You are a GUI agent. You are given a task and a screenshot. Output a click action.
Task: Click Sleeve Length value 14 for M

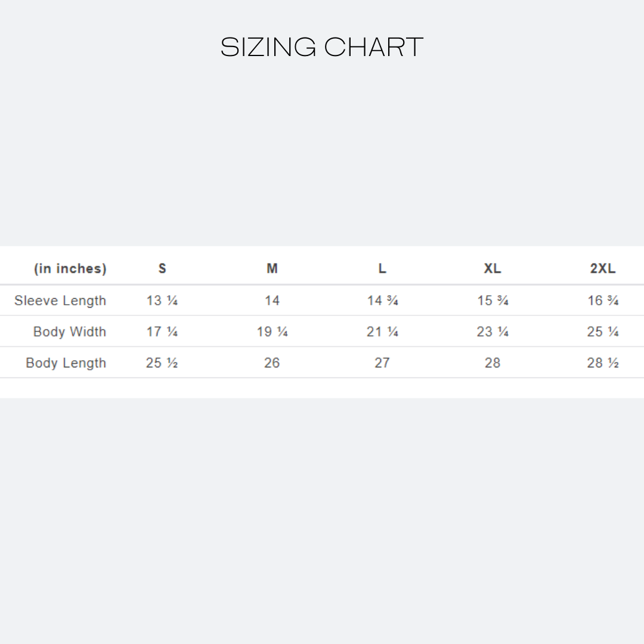click(272, 301)
